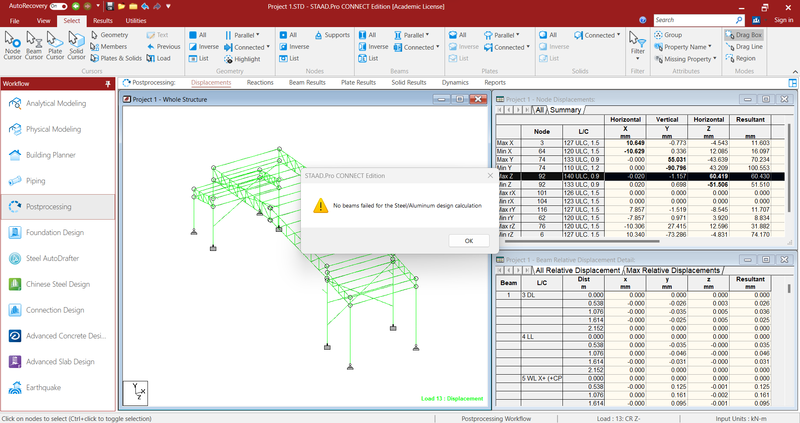Image resolution: width=800 pixels, height=423 pixels.
Task: Switch to Summary tab in Node Displacements
Action: pyautogui.click(x=565, y=110)
